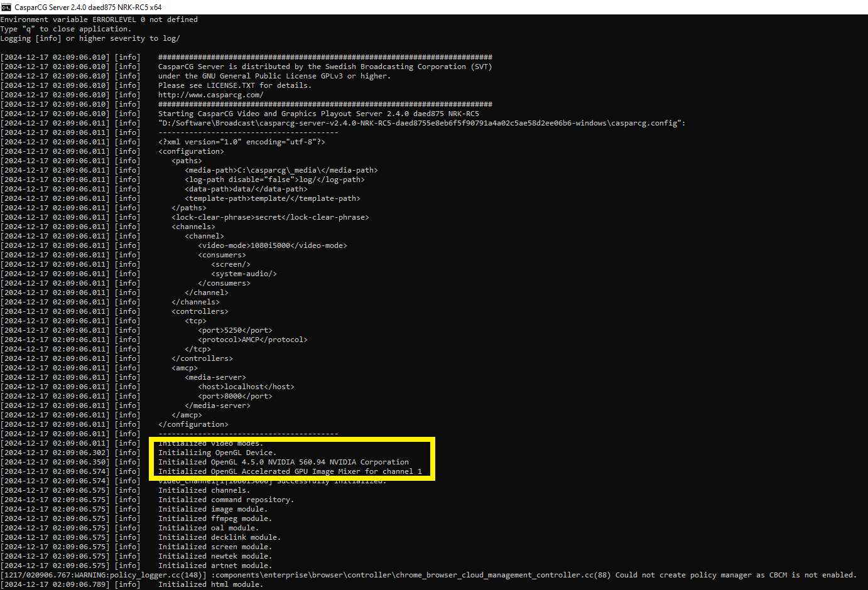Click the 'Initialized command repository.' line
Image resolution: width=868 pixels, height=590 pixels.
coord(226,500)
